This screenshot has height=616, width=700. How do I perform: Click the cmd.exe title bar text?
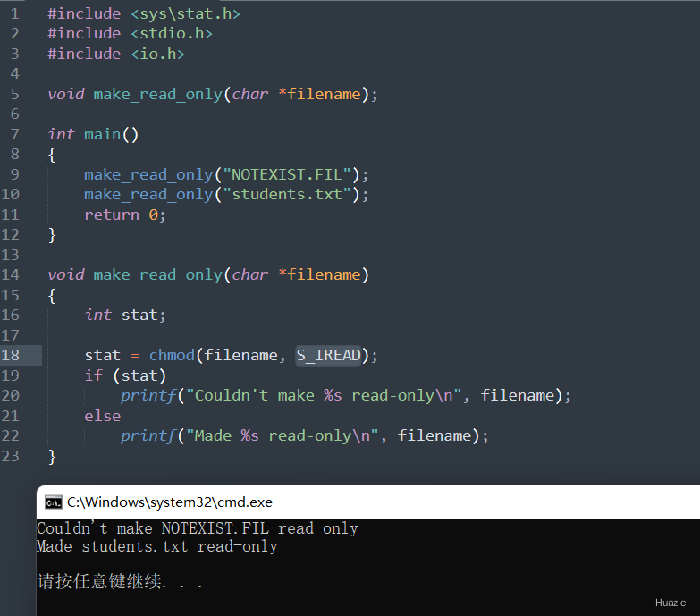(170, 502)
